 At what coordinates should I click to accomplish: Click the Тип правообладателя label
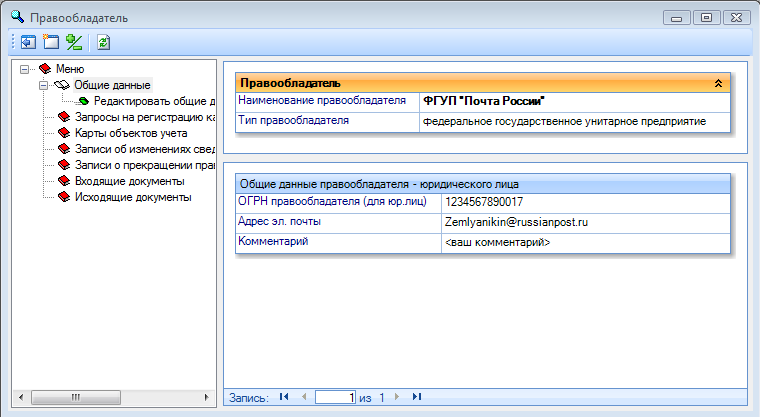tap(293, 120)
